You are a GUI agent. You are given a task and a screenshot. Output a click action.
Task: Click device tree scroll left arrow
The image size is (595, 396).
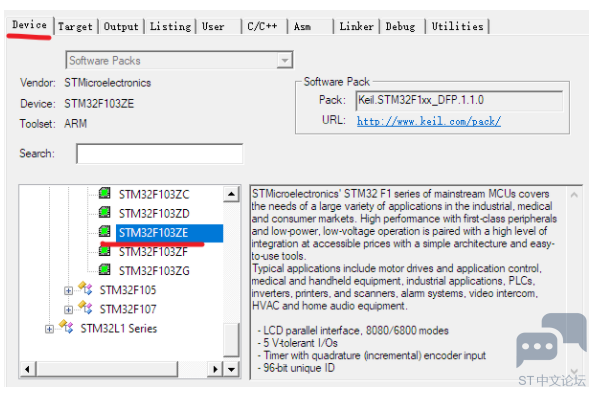coord(27,369)
